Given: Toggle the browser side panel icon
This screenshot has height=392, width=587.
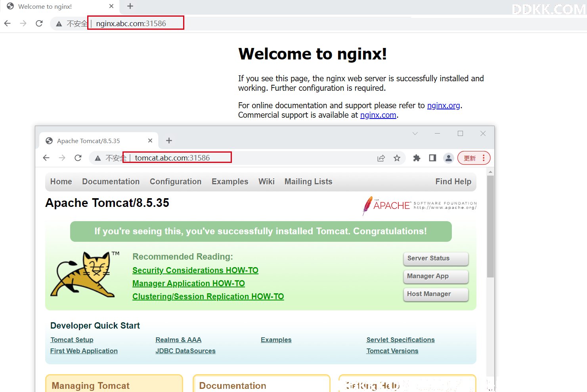Looking at the screenshot, I should click(x=432, y=158).
